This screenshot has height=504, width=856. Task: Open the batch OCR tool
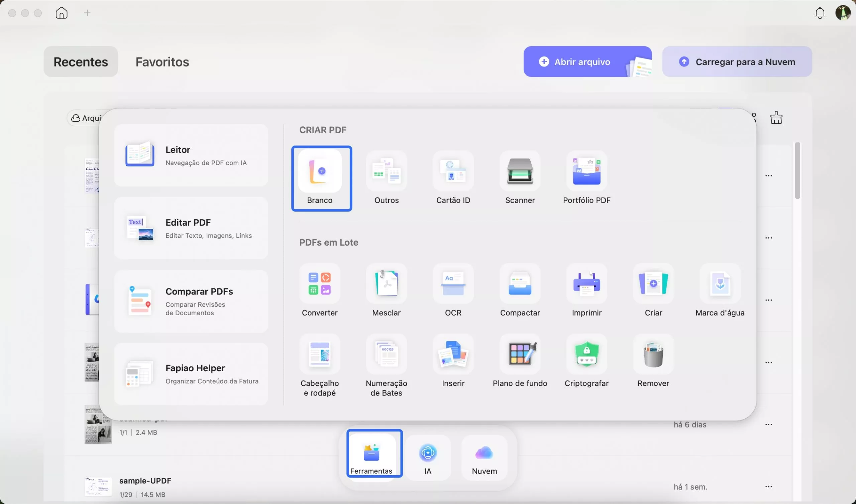coord(453,284)
